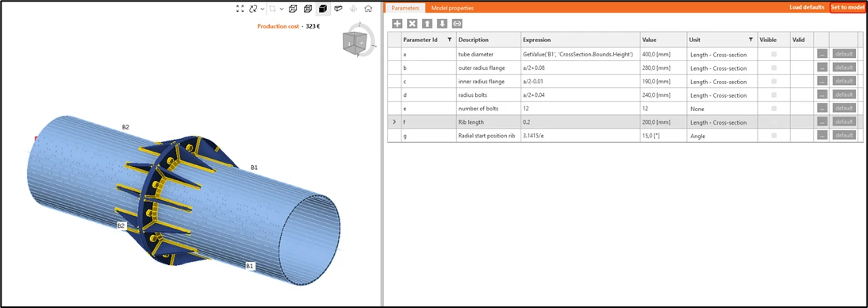Viewport: 868px width, 308px height.
Task: Toggle Visible checkbox for radius bolts row
Action: (774, 94)
